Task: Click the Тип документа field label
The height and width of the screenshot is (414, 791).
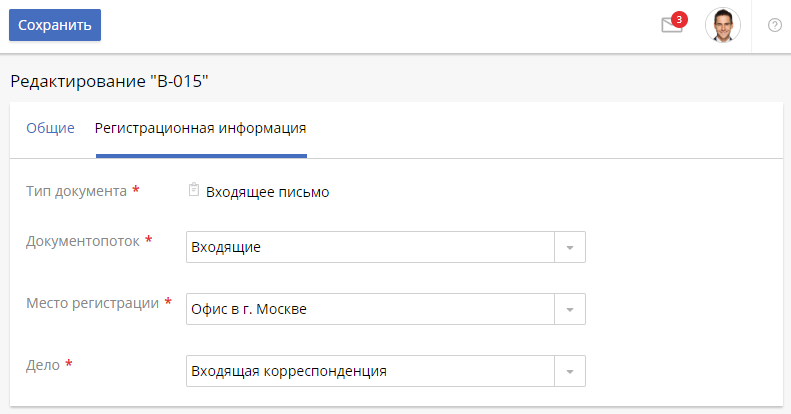Action: coord(76,191)
